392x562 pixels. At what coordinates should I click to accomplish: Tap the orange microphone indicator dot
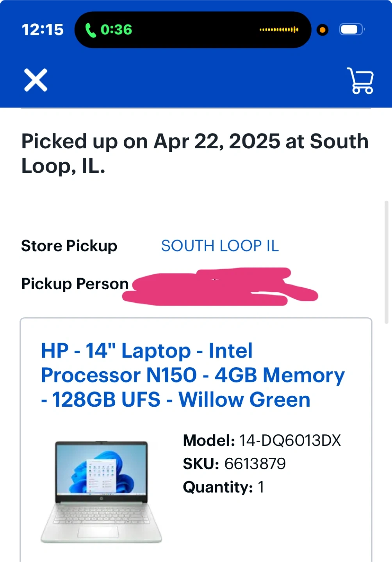323,30
